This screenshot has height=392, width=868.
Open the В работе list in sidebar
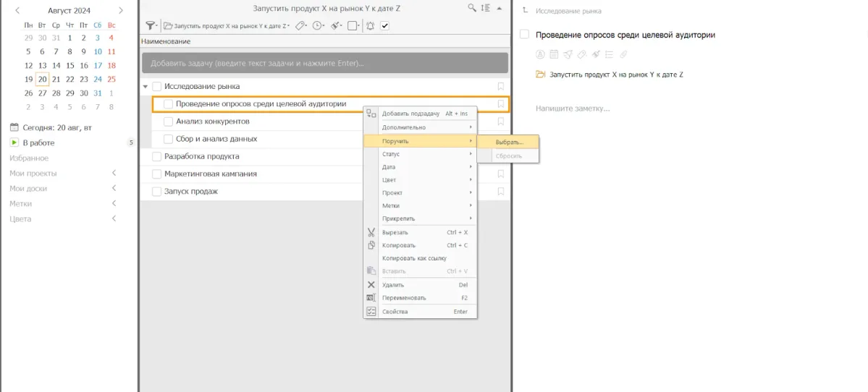(38, 142)
